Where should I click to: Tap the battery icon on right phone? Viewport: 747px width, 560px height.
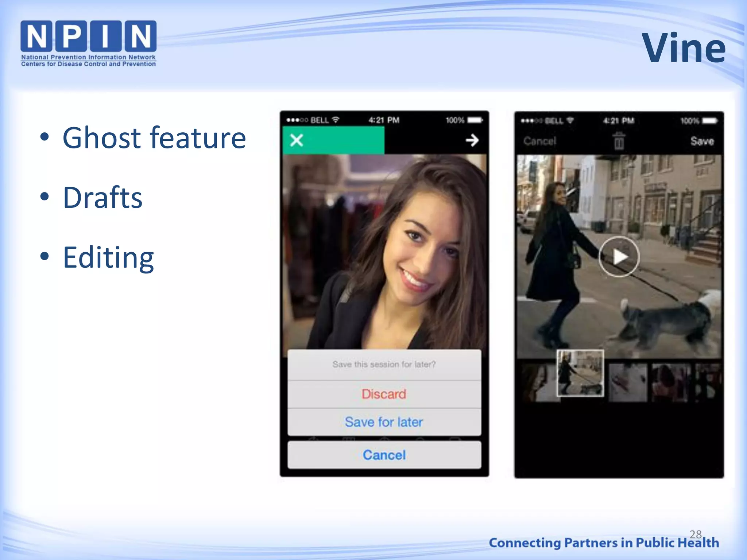click(710, 121)
